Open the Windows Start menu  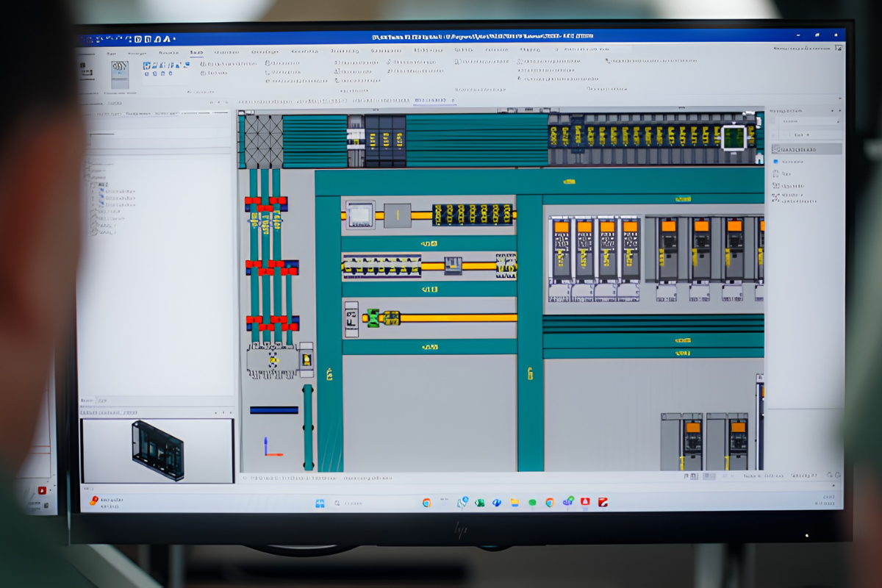320,503
